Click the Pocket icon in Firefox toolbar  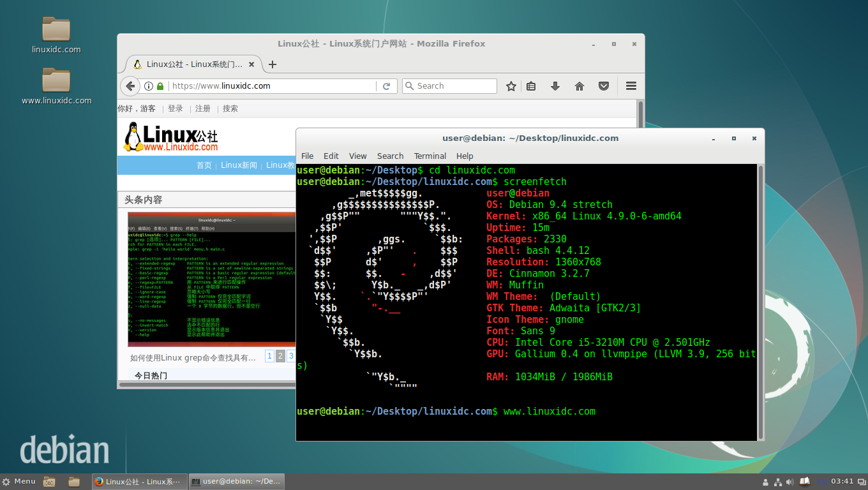click(x=604, y=86)
